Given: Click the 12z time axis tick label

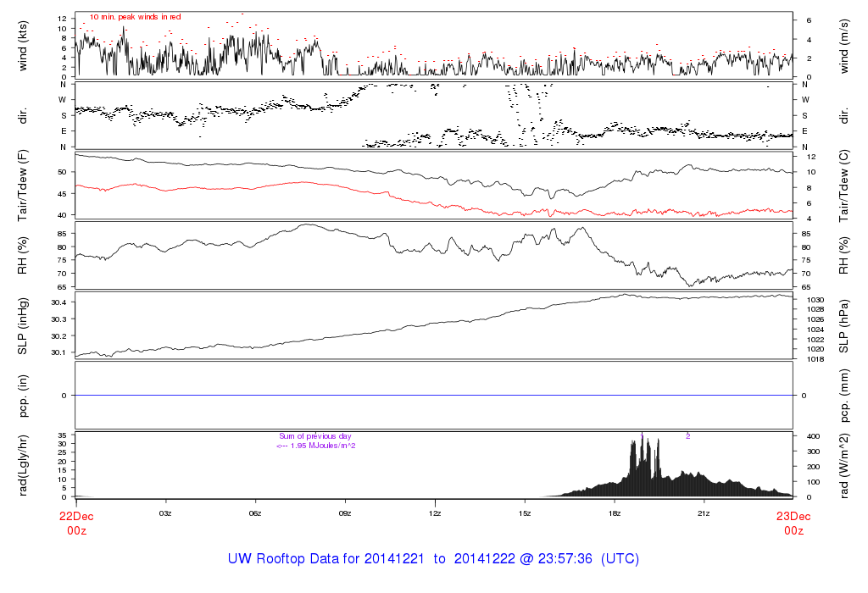Looking at the screenshot, I should point(435,513).
